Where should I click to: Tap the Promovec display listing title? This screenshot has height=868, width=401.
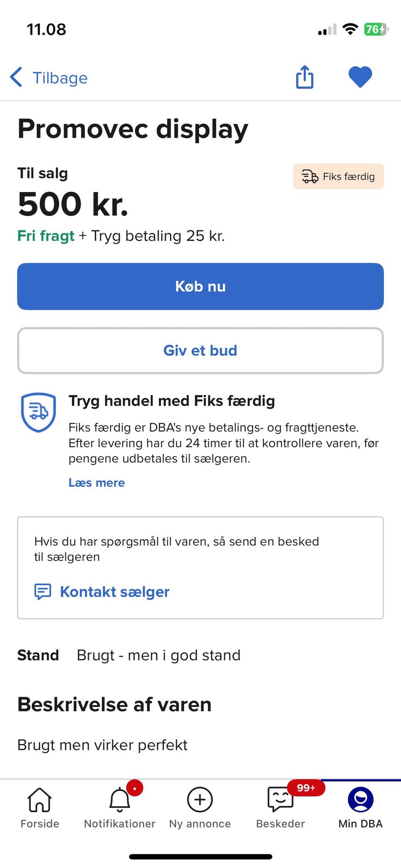(x=133, y=129)
